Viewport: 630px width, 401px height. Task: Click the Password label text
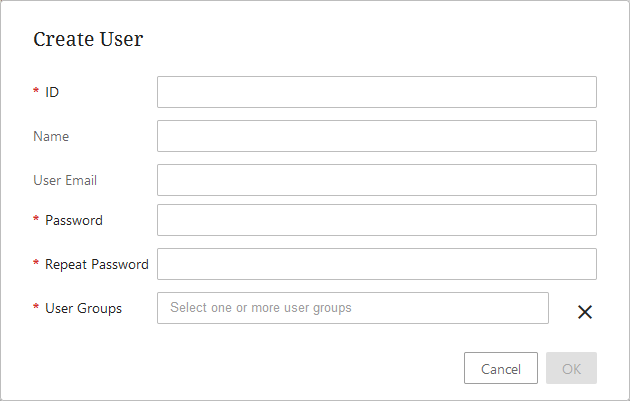pos(74,220)
